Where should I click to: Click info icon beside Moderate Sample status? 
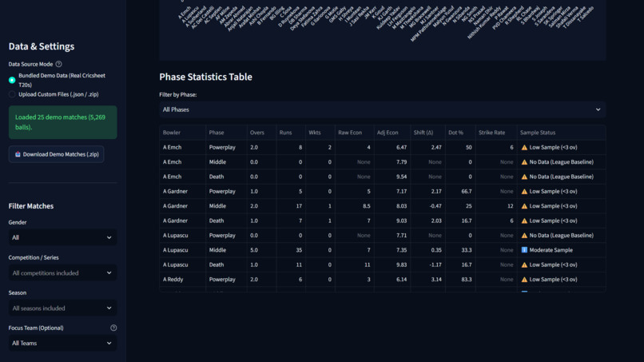pyautogui.click(x=524, y=250)
